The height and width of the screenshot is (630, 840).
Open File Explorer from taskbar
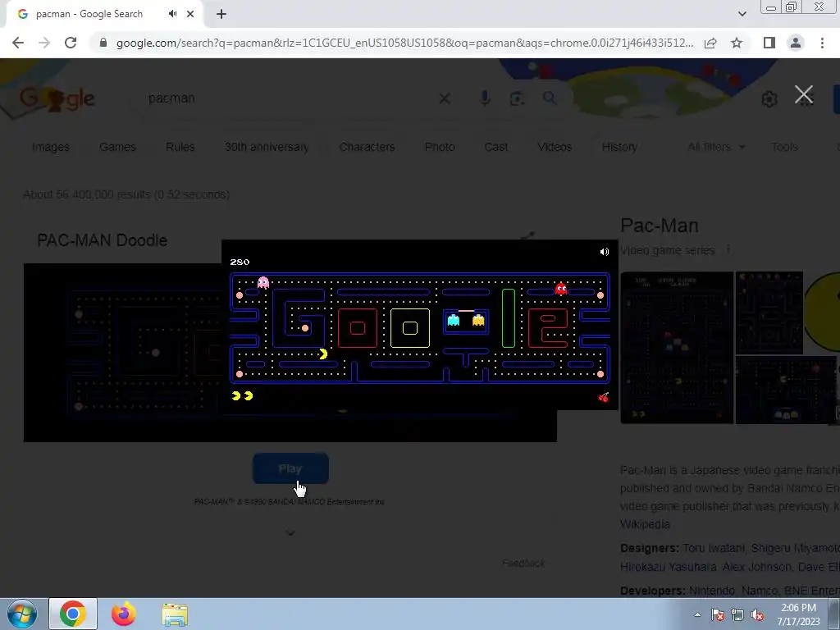(175, 614)
